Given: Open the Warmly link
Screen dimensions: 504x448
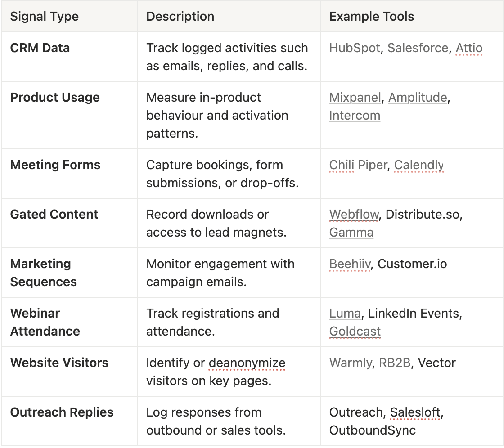Looking at the screenshot, I should pyautogui.click(x=351, y=363).
